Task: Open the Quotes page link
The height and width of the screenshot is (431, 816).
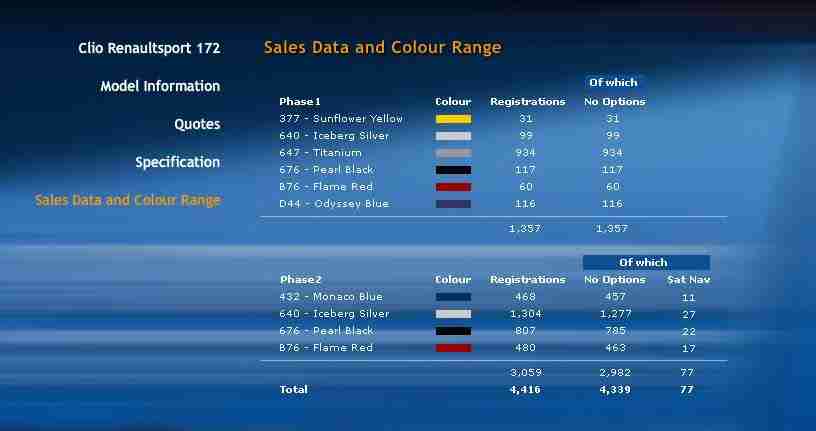Action: click(197, 124)
